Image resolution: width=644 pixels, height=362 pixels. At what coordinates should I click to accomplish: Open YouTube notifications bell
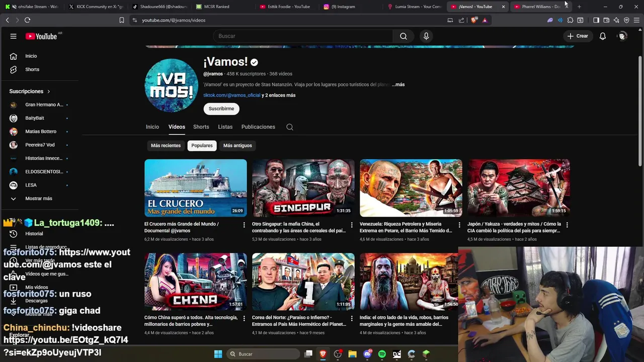click(x=602, y=36)
